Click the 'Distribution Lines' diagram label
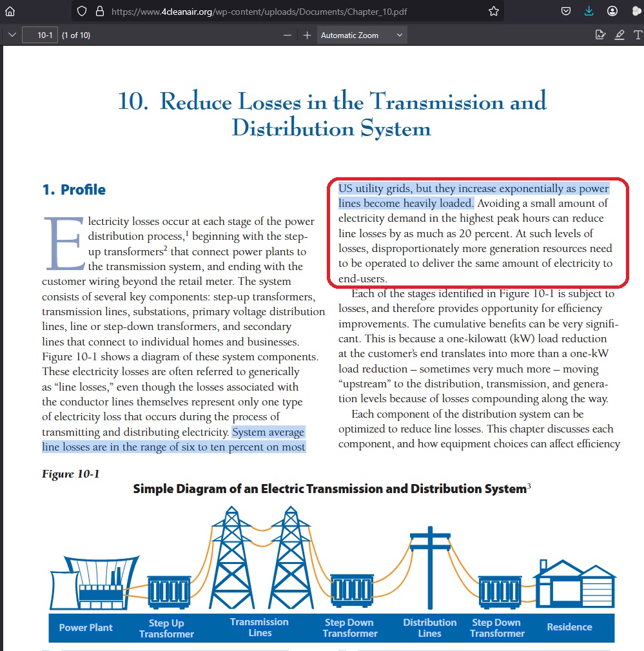 click(x=430, y=628)
